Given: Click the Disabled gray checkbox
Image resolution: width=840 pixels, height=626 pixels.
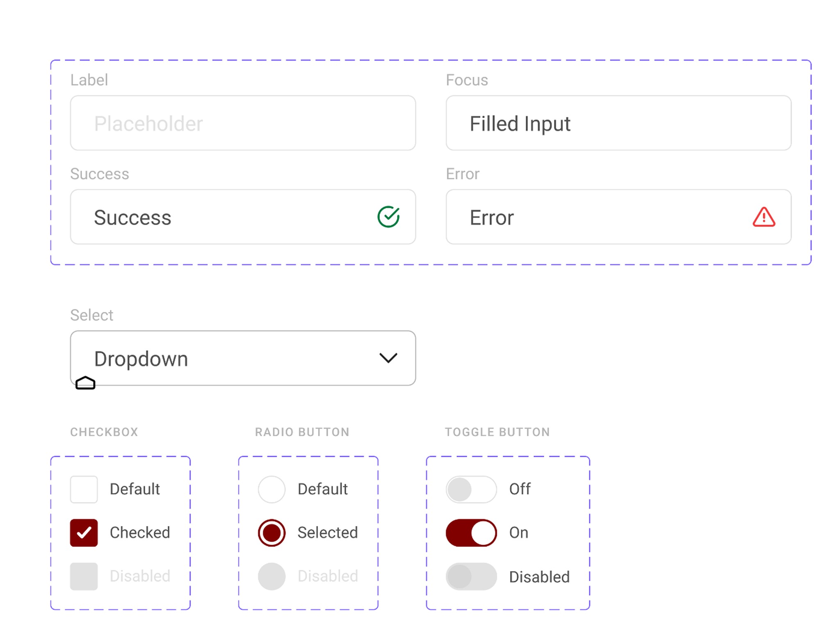Looking at the screenshot, I should click(x=84, y=576).
